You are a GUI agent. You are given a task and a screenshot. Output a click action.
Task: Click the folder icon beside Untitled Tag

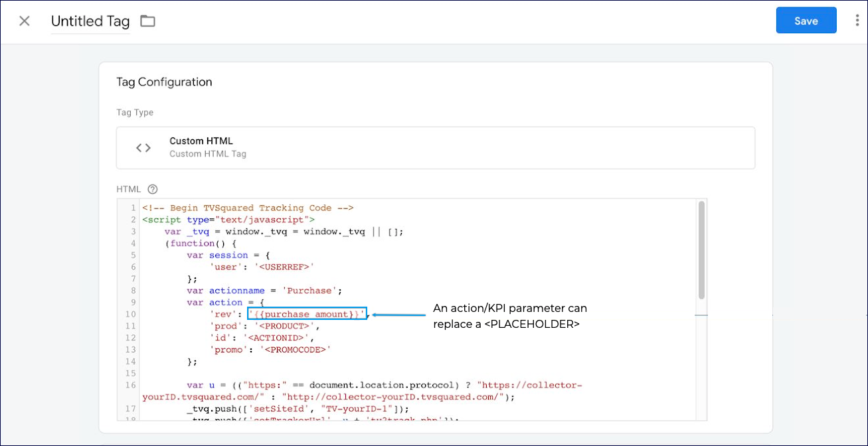pyautogui.click(x=147, y=21)
